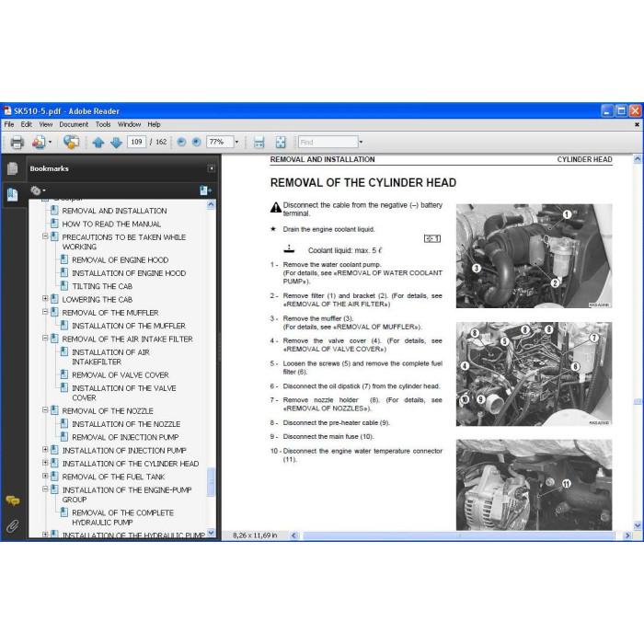Screen dimensions: 644x644
Task: Click the Find text field
Action: (x=328, y=142)
